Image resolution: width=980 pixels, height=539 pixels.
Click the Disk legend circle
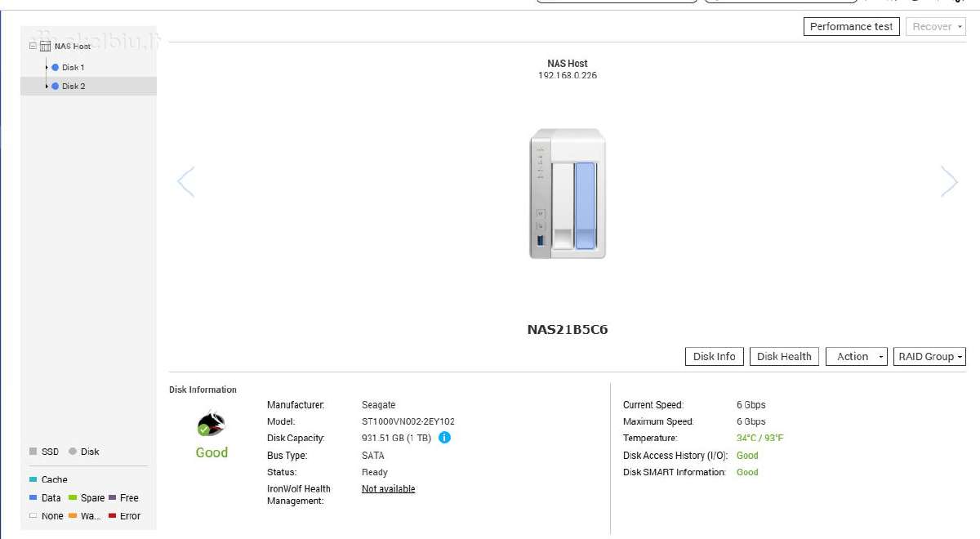pos(73,452)
